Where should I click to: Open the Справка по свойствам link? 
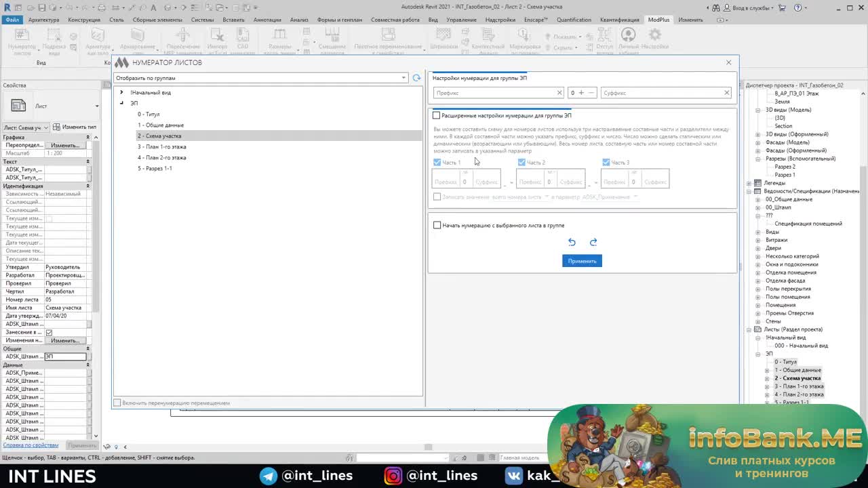[31, 445]
